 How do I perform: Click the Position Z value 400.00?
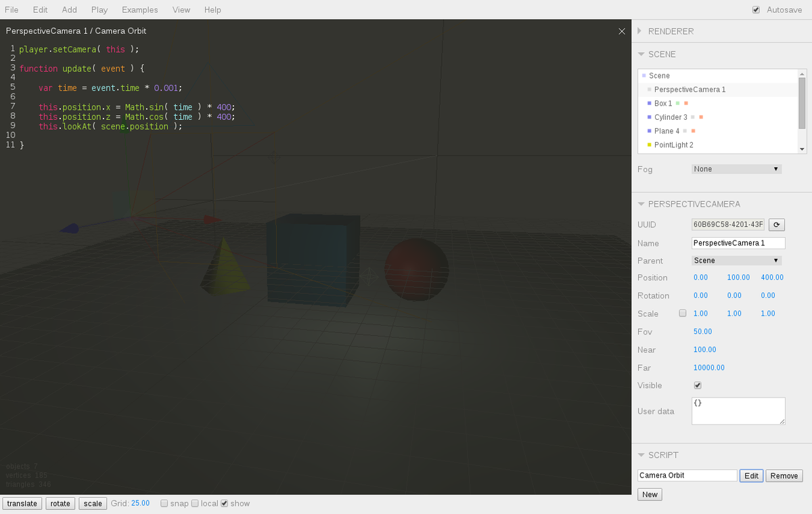tap(772, 278)
